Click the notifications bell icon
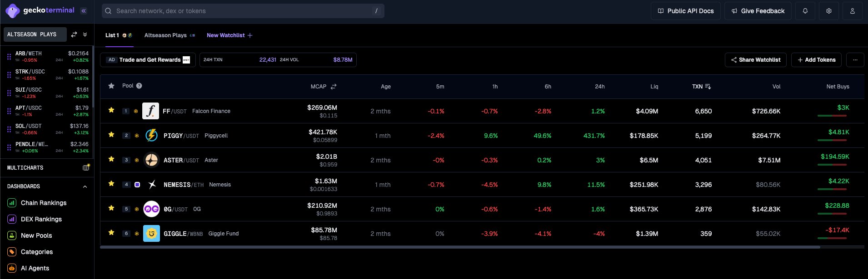Viewport: 868px width, 279px height. pos(805,11)
